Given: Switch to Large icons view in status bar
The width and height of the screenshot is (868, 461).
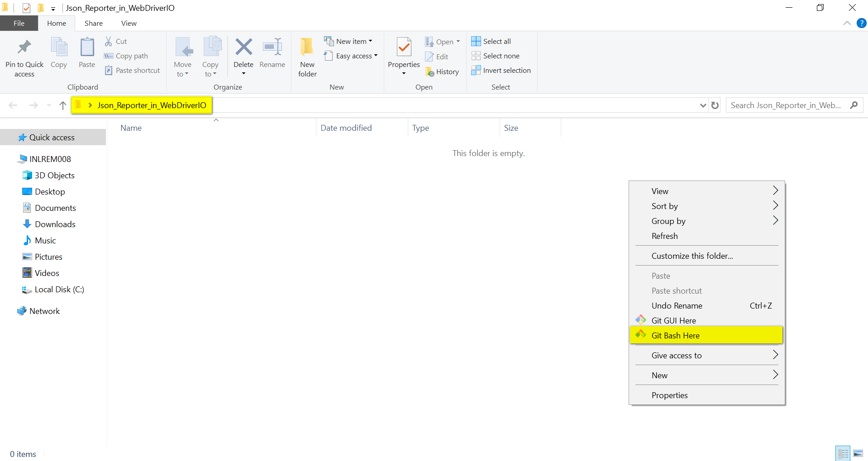Looking at the screenshot, I should tap(858, 453).
